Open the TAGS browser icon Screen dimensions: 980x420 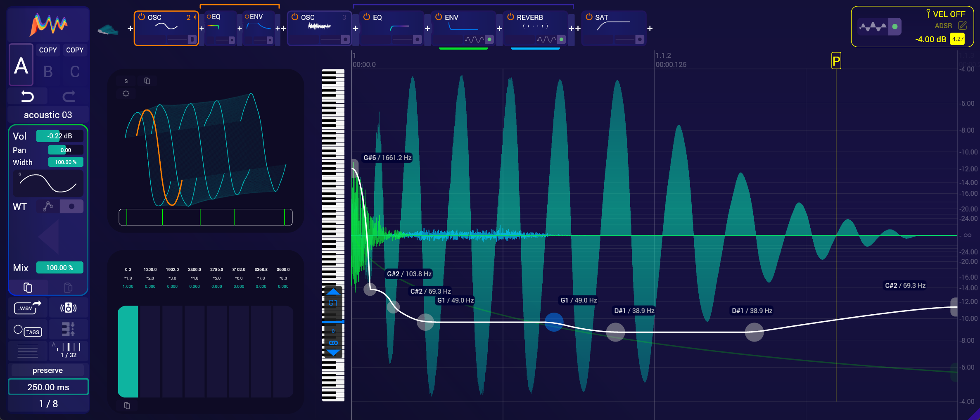[x=28, y=331]
